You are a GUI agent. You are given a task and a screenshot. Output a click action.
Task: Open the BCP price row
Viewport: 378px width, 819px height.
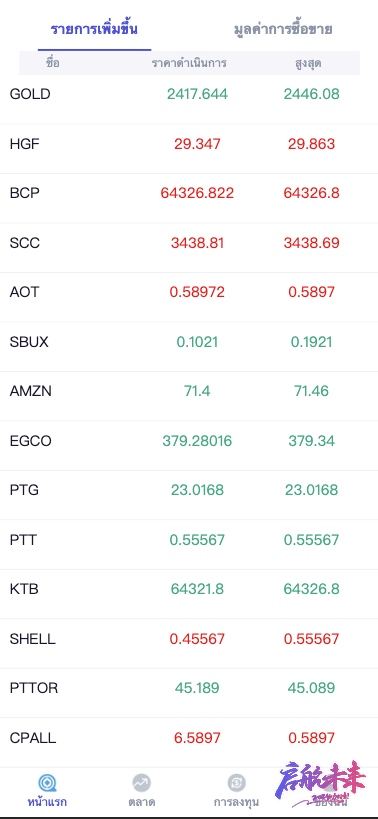tap(189, 193)
